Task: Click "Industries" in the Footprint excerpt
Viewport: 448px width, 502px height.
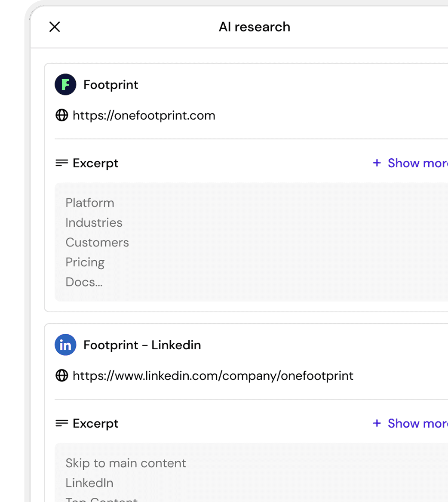Action: click(94, 222)
